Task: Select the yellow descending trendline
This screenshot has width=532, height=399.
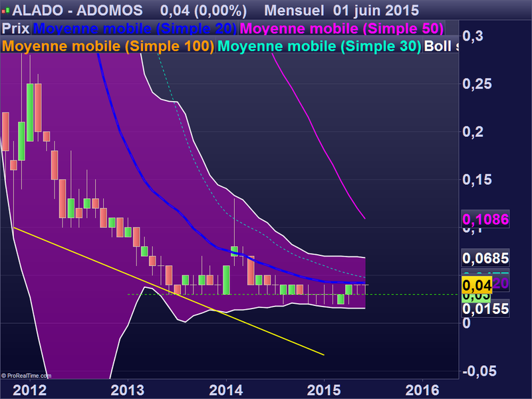Action: coord(170,291)
